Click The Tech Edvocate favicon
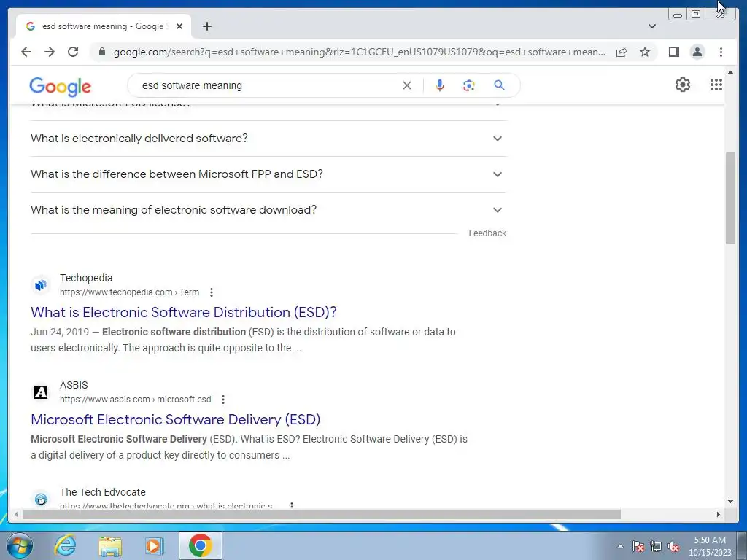 pyautogui.click(x=41, y=499)
